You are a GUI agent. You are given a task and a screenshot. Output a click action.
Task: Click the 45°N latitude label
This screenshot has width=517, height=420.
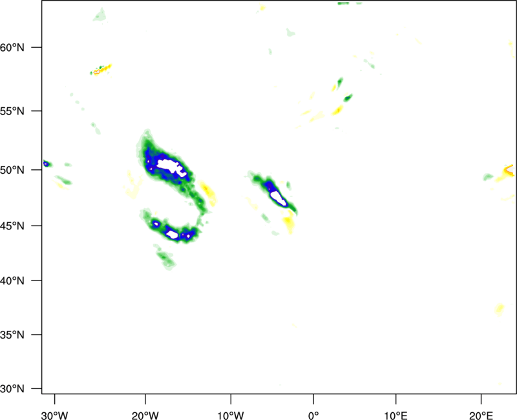pyautogui.click(x=12, y=226)
